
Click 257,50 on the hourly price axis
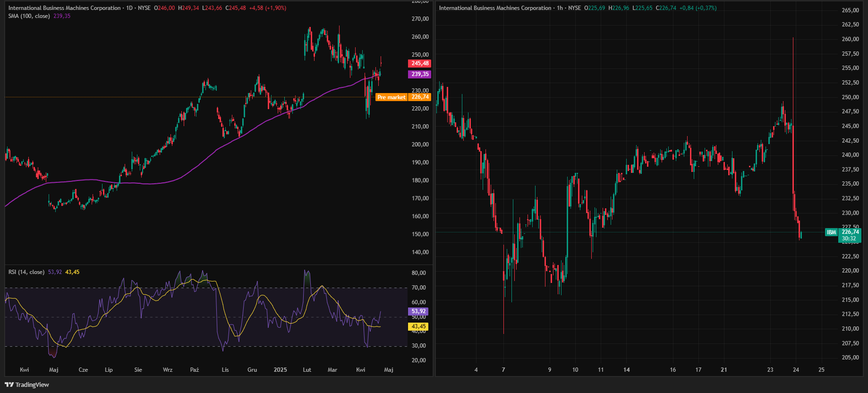click(x=851, y=54)
